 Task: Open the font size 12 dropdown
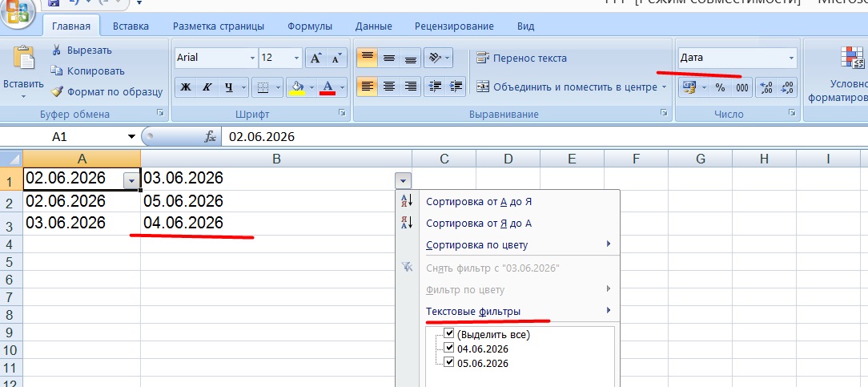coord(297,58)
